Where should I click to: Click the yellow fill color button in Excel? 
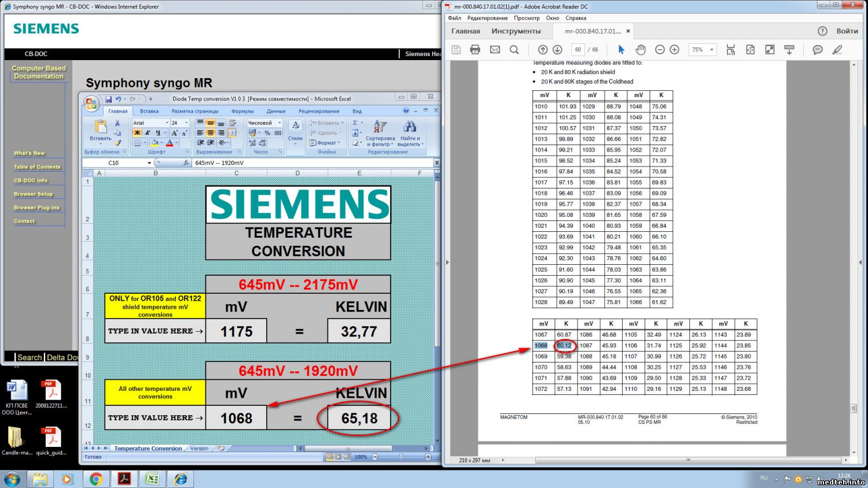coord(155,143)
